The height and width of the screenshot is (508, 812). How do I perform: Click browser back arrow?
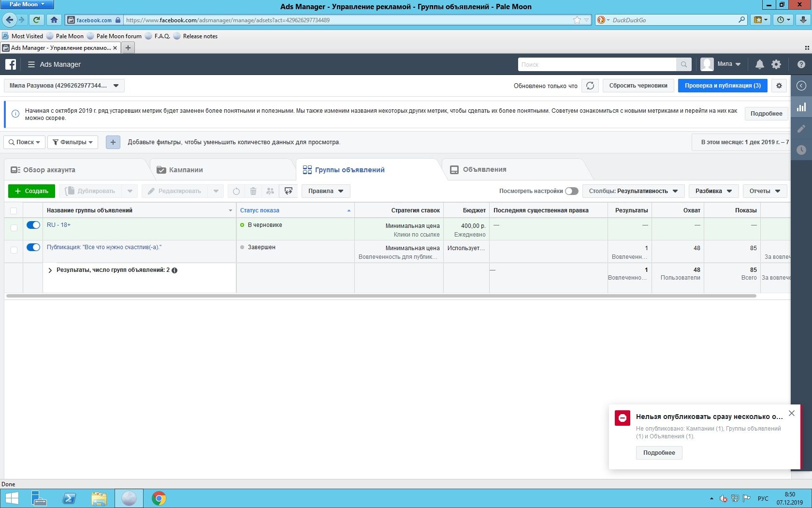[x=9, y=20]
